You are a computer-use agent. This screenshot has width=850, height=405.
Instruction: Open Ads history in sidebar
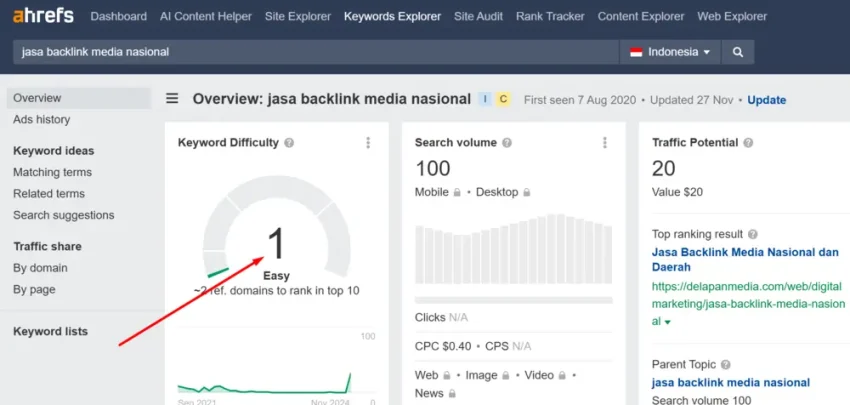tap(42, 119)
